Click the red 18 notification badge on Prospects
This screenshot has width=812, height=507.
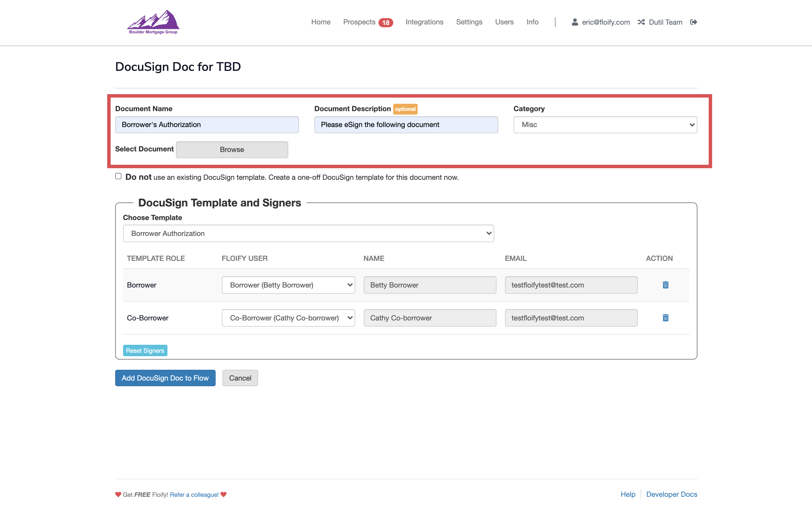386,22
